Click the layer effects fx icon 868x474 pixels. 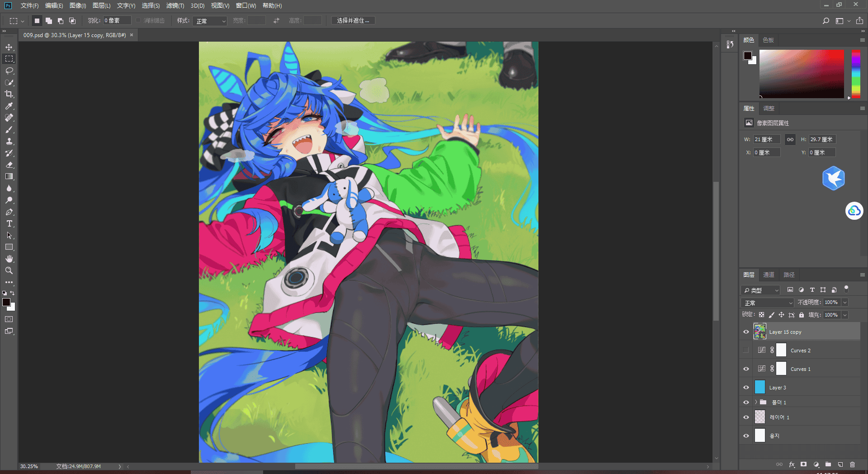(x=792, y=465)
